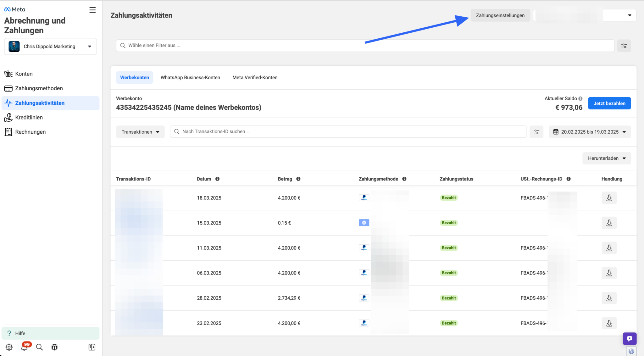Click the transaction filter sliders icon
This screenshot has width=644, height=356.
tap(536, 132)
